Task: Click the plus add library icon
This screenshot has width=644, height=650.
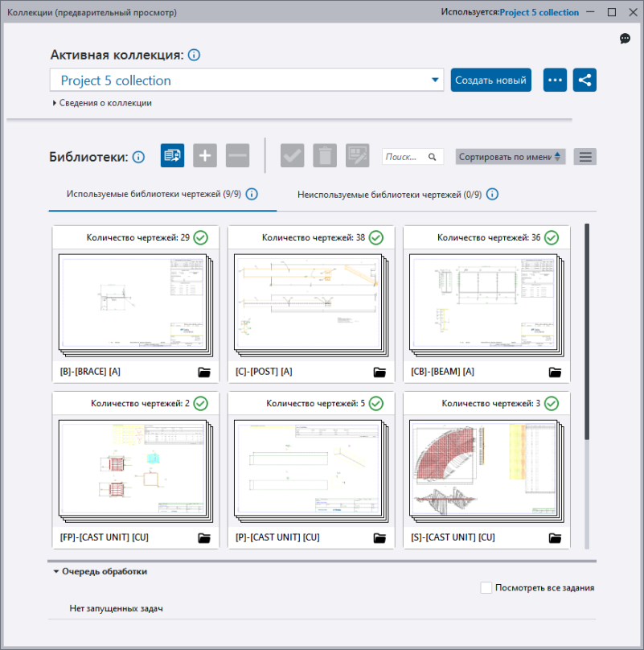Action: point(205,156)
